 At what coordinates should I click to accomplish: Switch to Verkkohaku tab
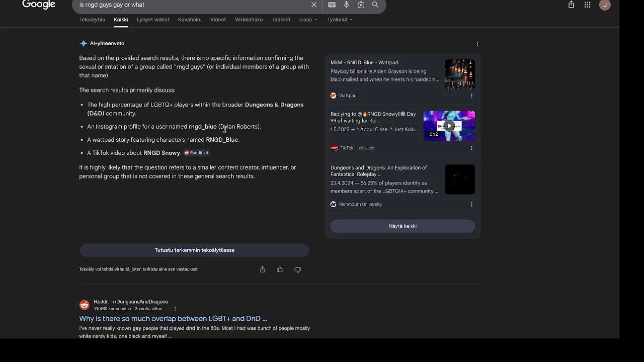click(x=249, y=20)
